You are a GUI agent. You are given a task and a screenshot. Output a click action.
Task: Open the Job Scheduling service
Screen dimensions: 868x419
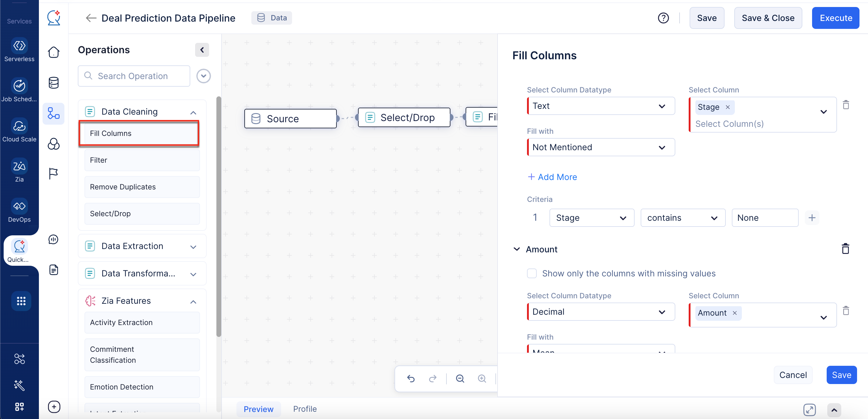tap(19, 90)
